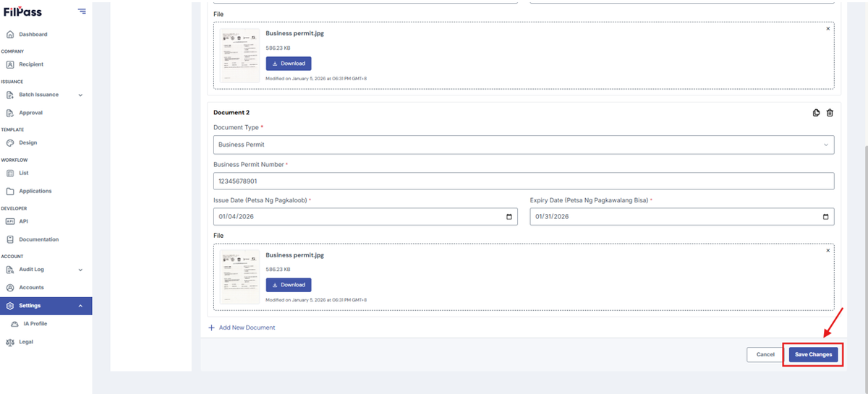The height and width of the screenshot is (394, 868).
Task: Go to the Approval page
Action: coord(30,113)
